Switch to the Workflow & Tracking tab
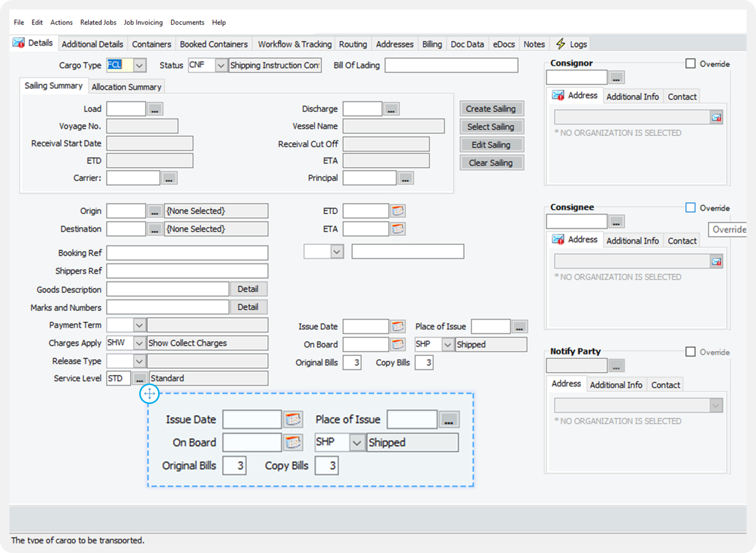 tap(294, 44)
